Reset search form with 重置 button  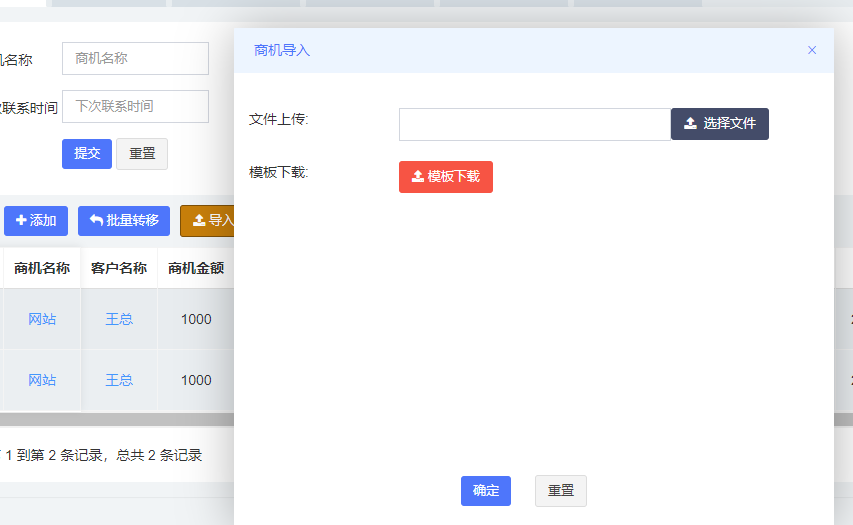142,154
